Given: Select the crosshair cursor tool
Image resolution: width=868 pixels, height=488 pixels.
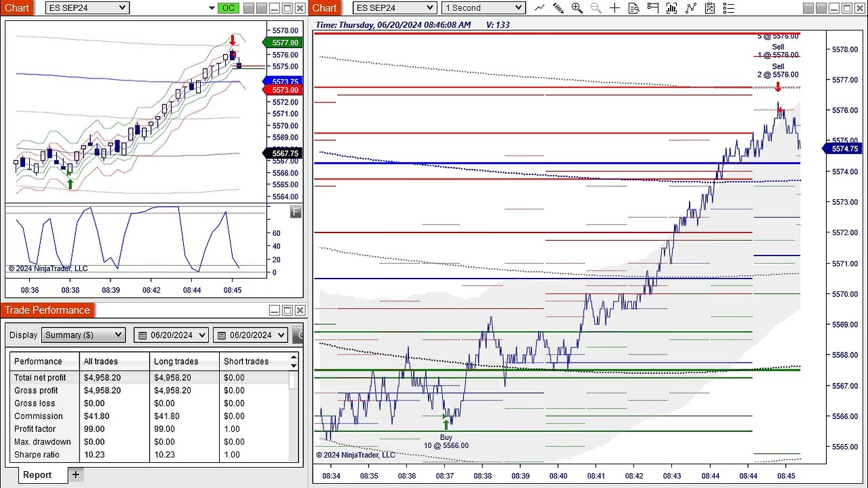Looking at the screenshot, I should pyautogui.click(x=614, y=8).
